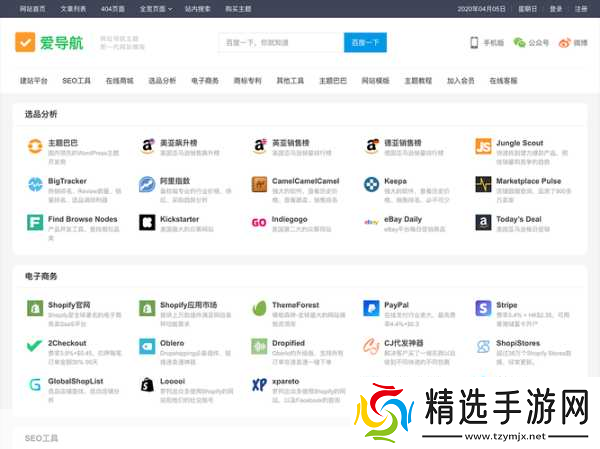
Task: Click the Looooi shopping bag icon
Action: (x=147, y=384)
